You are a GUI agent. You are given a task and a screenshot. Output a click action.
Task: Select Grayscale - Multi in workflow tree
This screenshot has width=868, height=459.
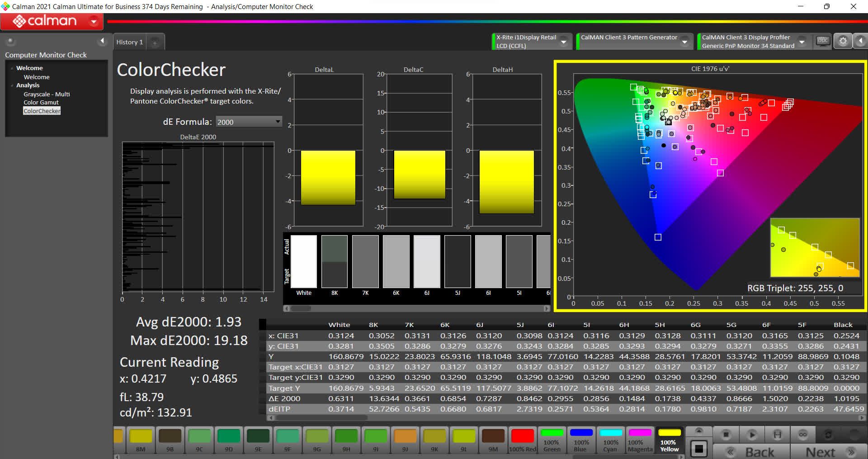click(47, 94)
